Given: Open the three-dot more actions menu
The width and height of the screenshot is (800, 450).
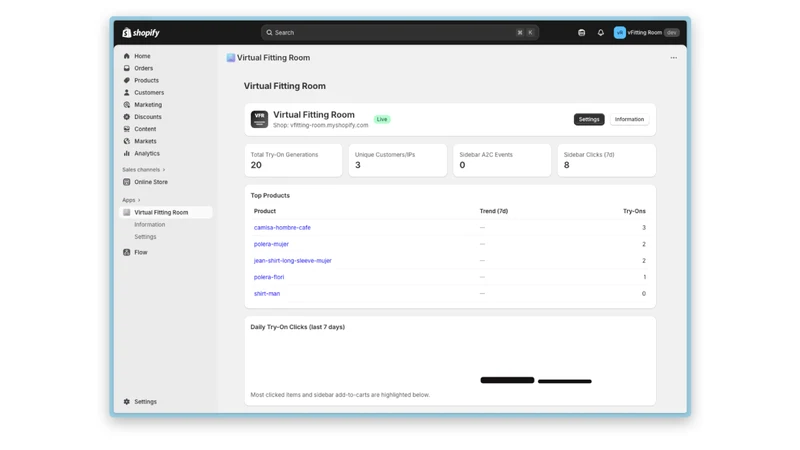Looking at the screenshot, I should [x=673, y=58].
